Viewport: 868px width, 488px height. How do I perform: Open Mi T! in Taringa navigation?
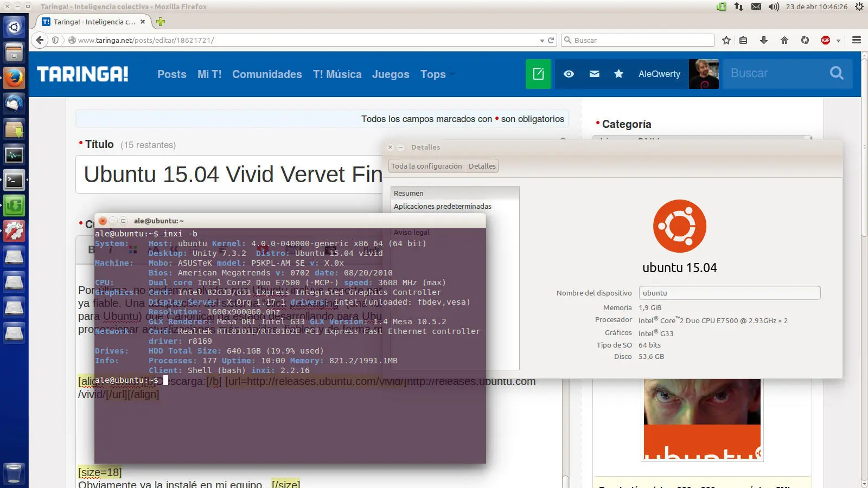209,74
